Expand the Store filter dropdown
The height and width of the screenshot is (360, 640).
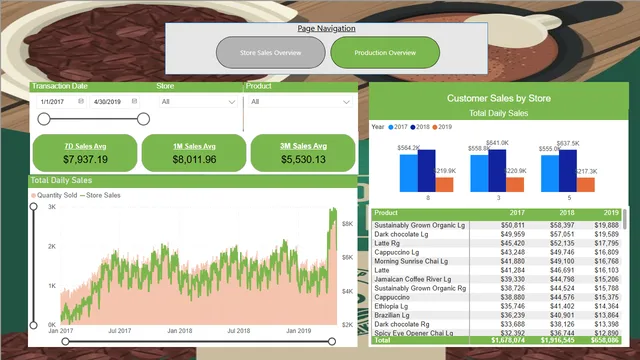tap(198, 102)
